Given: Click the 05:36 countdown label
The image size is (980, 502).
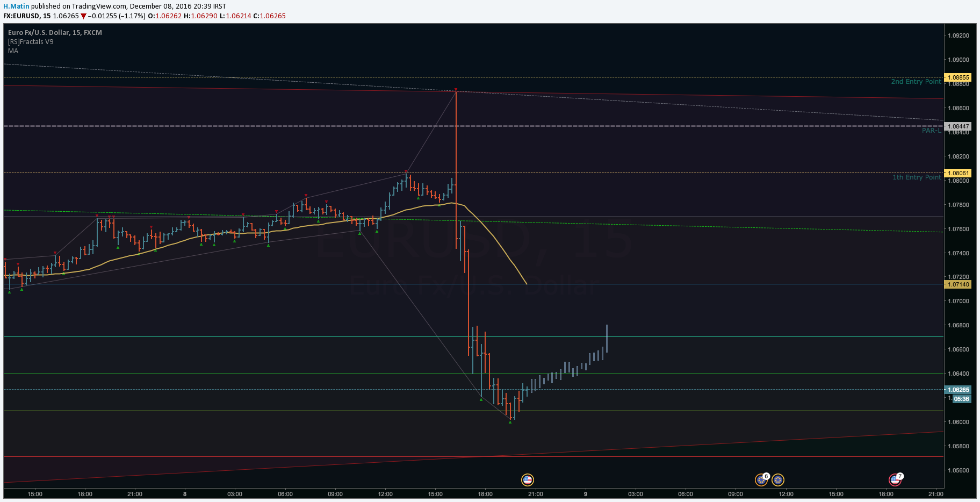Looking at the screenshot, I should point(962,399).
